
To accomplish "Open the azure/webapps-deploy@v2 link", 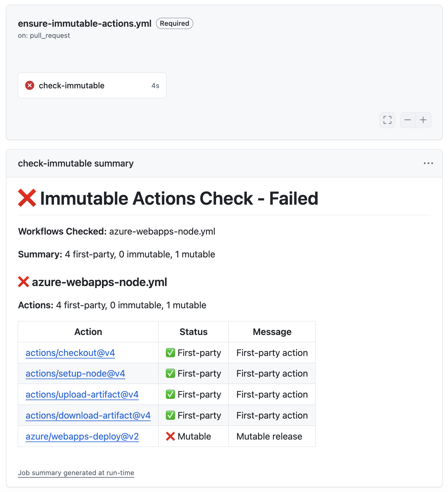I will point(82,436).
